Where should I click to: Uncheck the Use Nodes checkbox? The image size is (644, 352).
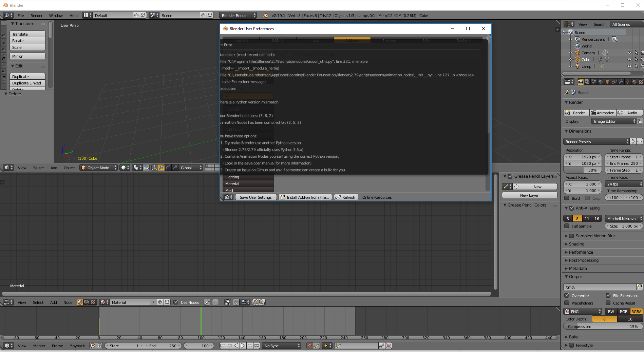[x=176, y=302]
